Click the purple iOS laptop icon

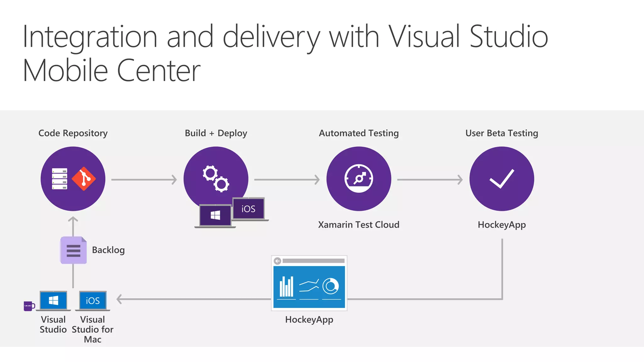coord(248,209)
